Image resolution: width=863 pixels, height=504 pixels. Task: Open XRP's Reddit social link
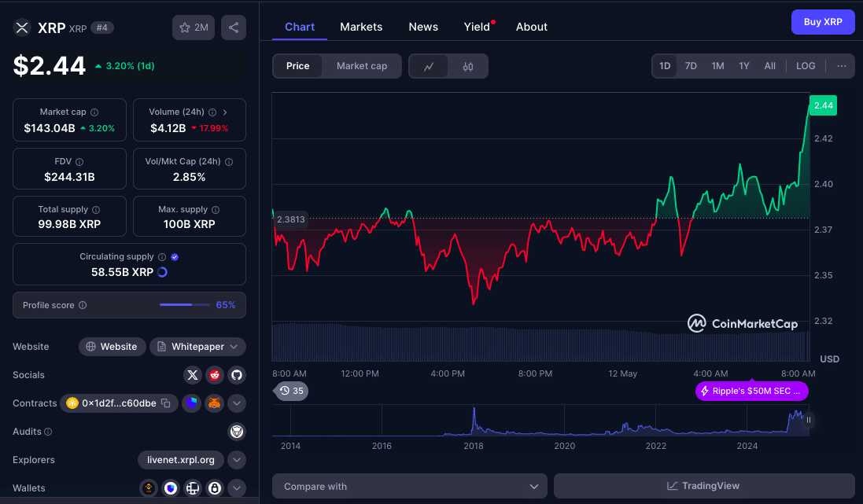[215, 375]
